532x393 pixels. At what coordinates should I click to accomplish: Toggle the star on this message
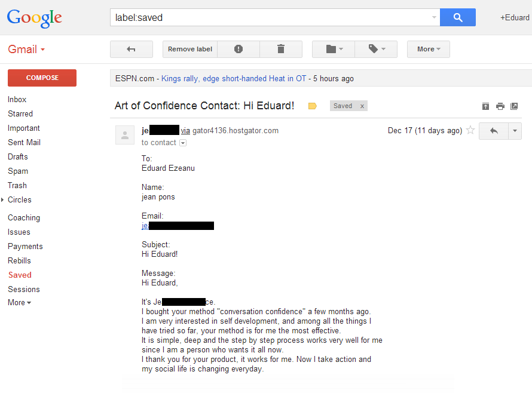pyautogui.click(x=470, y=130)
